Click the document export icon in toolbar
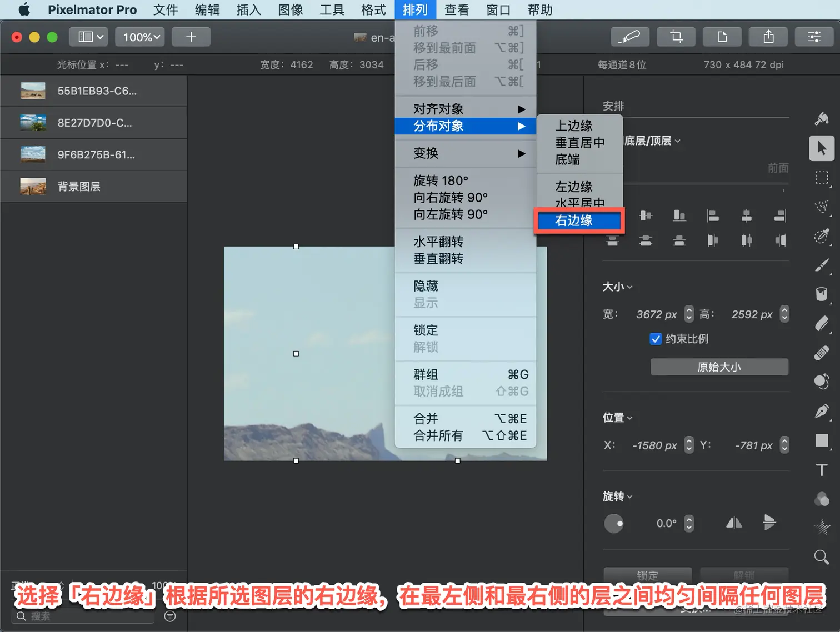 pos(722,37)
